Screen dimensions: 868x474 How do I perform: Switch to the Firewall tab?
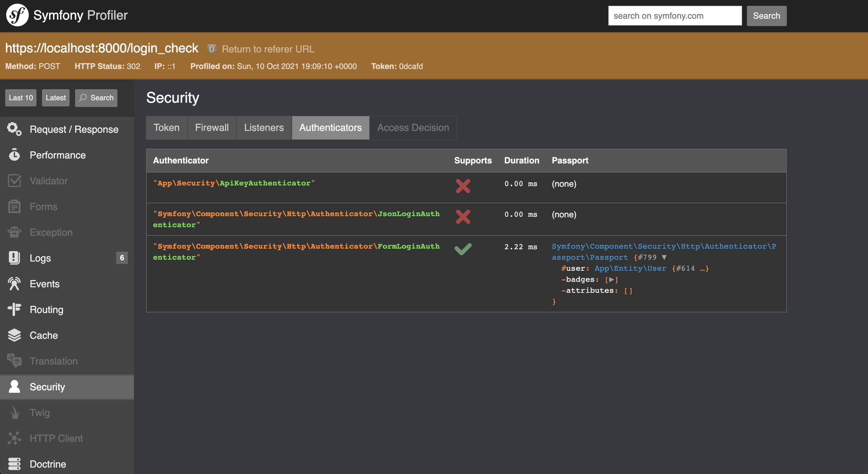pyautogui.click(x=211, y=128)
